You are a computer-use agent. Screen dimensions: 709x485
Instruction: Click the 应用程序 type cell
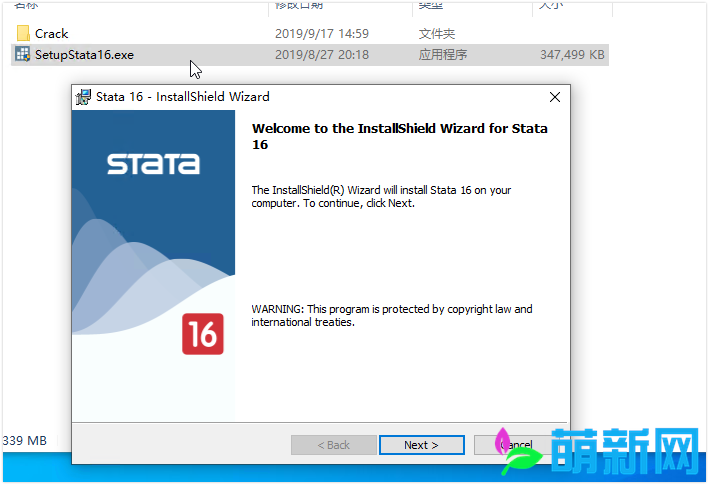(443, 55)
